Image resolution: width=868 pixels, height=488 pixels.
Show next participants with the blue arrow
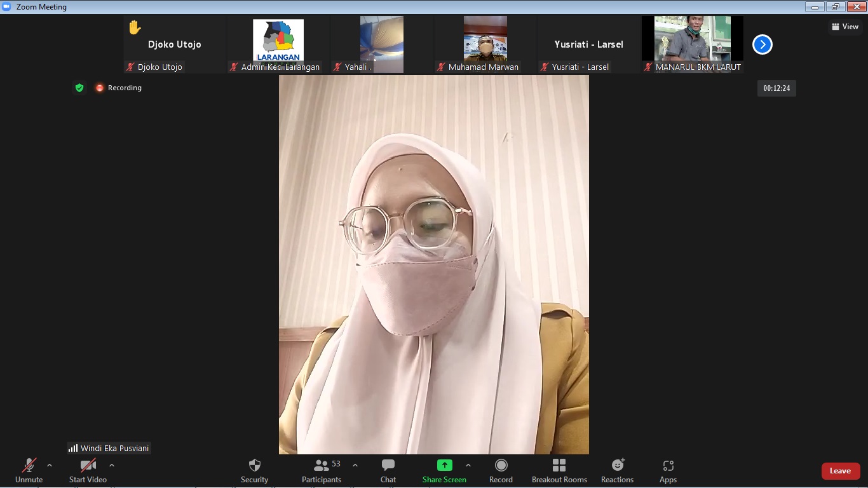[762, 44]
